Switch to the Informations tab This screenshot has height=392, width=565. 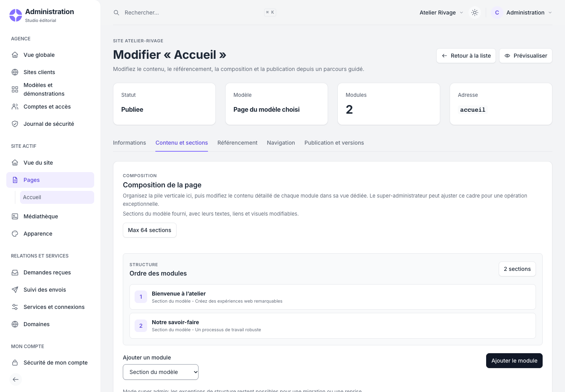tap(129, 143)
